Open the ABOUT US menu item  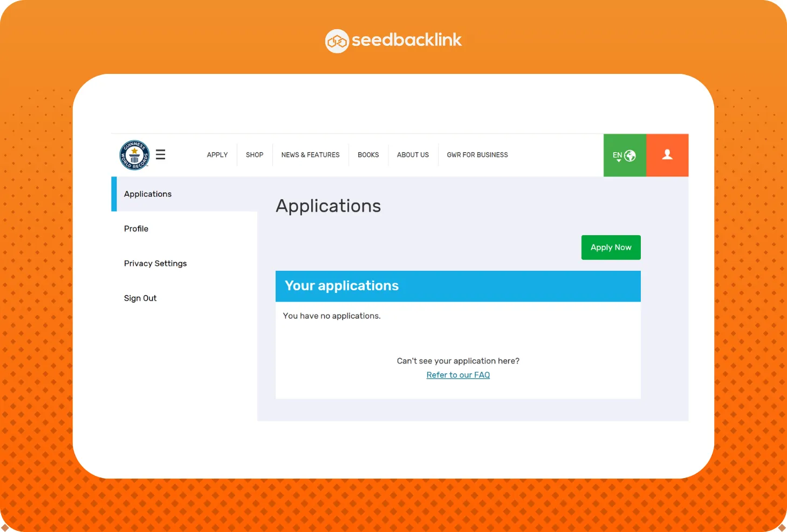pyautogui.click(x=413, y=155)
